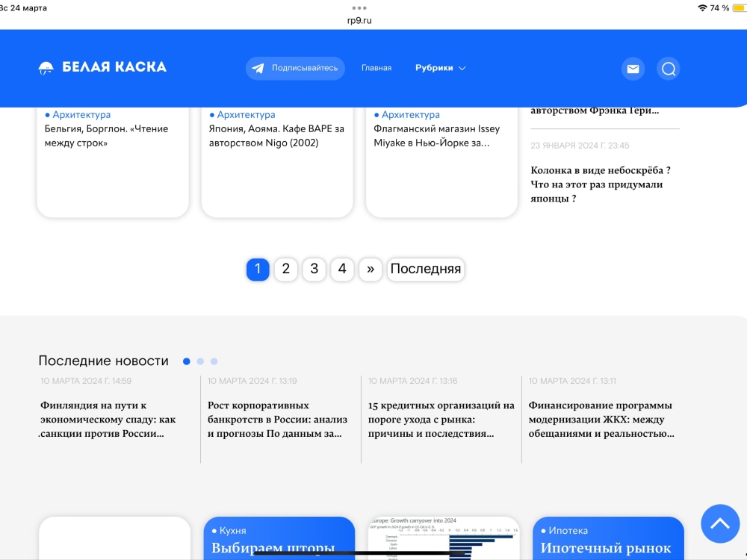
Task: Go to pagination page 2
Action: click(x=286, y=269)
